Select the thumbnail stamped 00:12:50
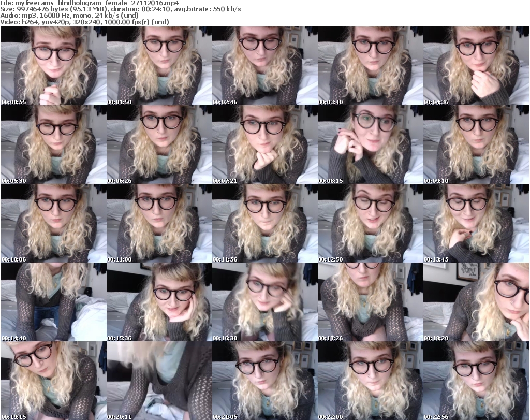Screen dimensions: 530x420 pyautogui.click(x=371, y=224)
